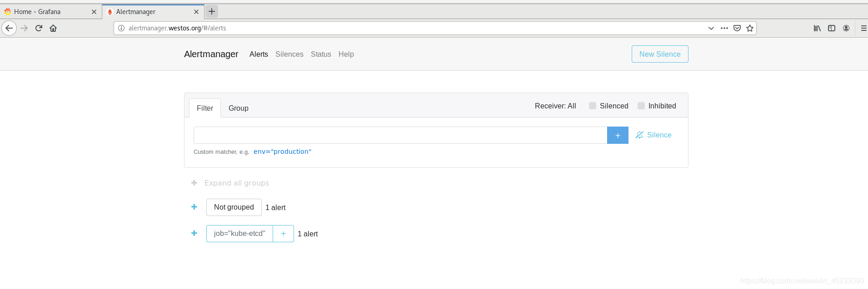Focus the custom matcher input field
This screenshot has height=289, width=868.
pos(400,135)
